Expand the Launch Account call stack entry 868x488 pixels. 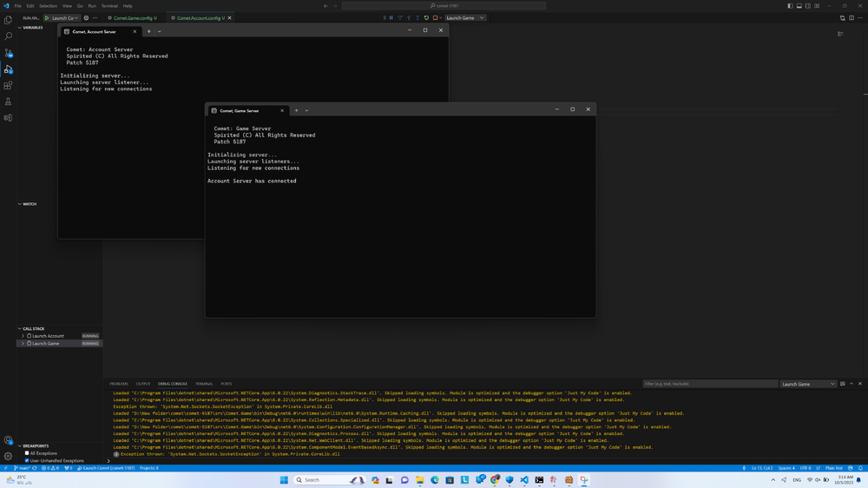pyautogui.click(x=23, y=336)
